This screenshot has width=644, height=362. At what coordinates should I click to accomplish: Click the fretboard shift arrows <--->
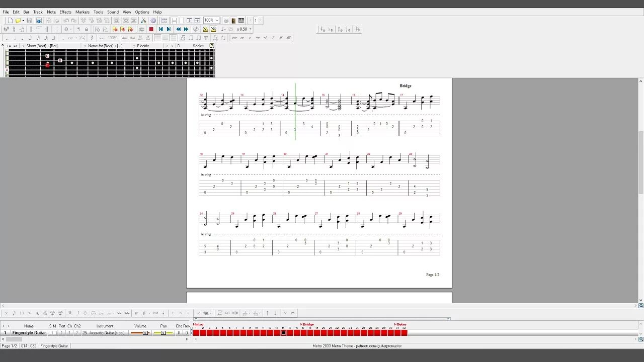170,46
